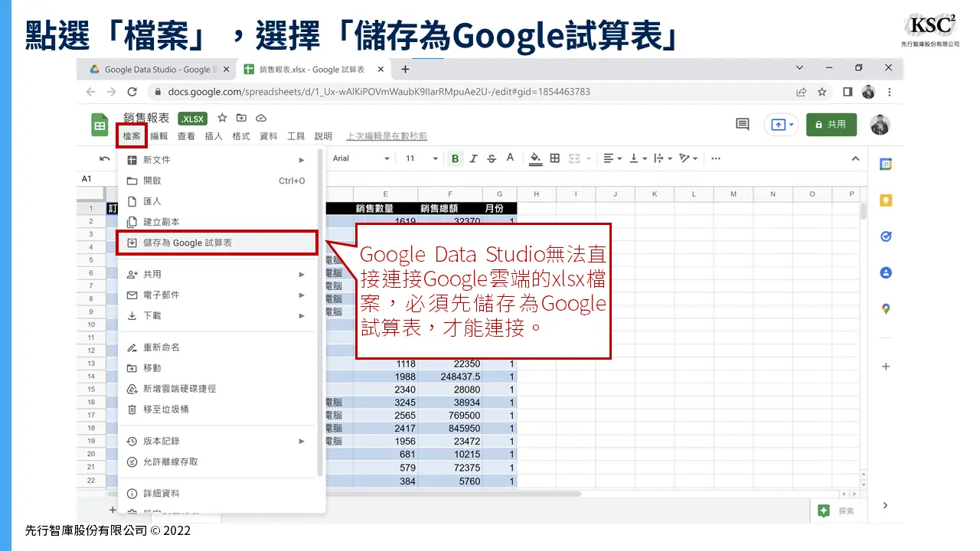
Task: Open Google Tasks in side panel
Action: click(886, 236)
